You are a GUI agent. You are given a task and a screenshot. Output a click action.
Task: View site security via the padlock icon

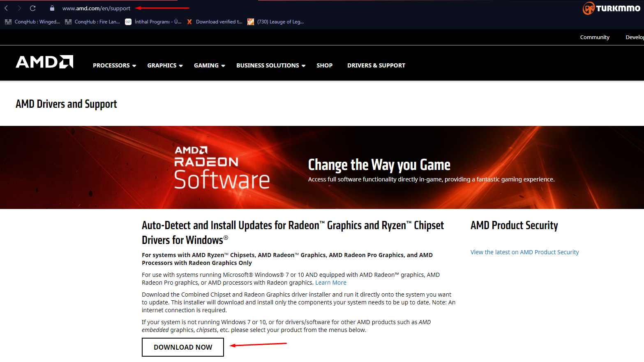point(52,8)
